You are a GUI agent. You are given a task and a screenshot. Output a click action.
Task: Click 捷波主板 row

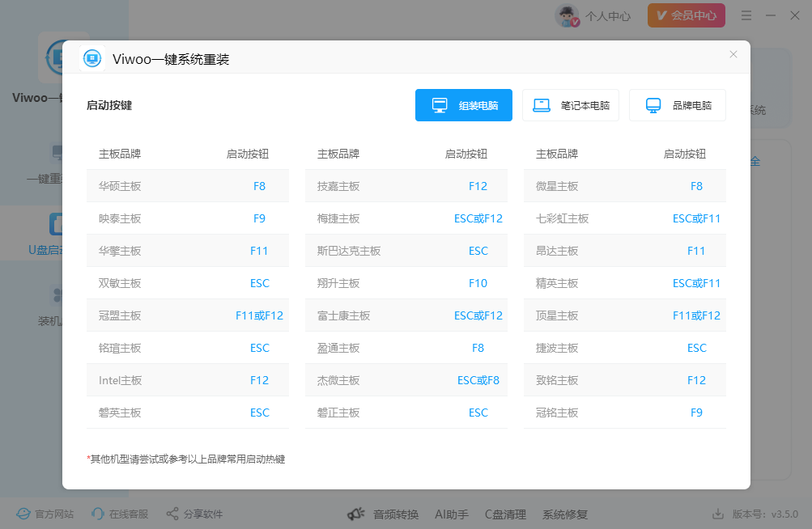pos(625,348)
